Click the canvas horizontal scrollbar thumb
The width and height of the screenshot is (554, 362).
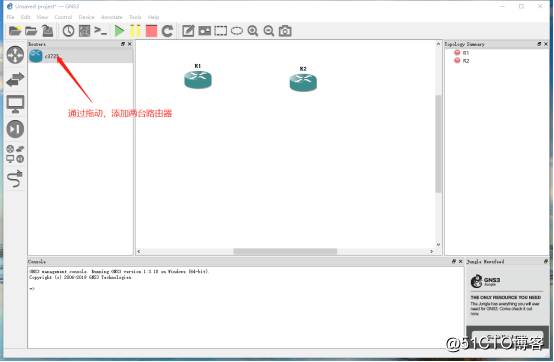pyautogui.click(x=285, y=251)
